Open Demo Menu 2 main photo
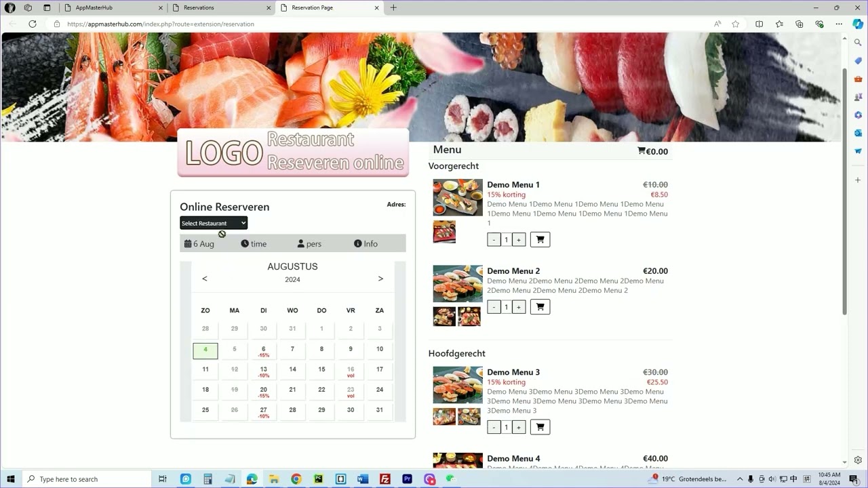This screenshot has width=868, height=488. click(x=458, y=283)
